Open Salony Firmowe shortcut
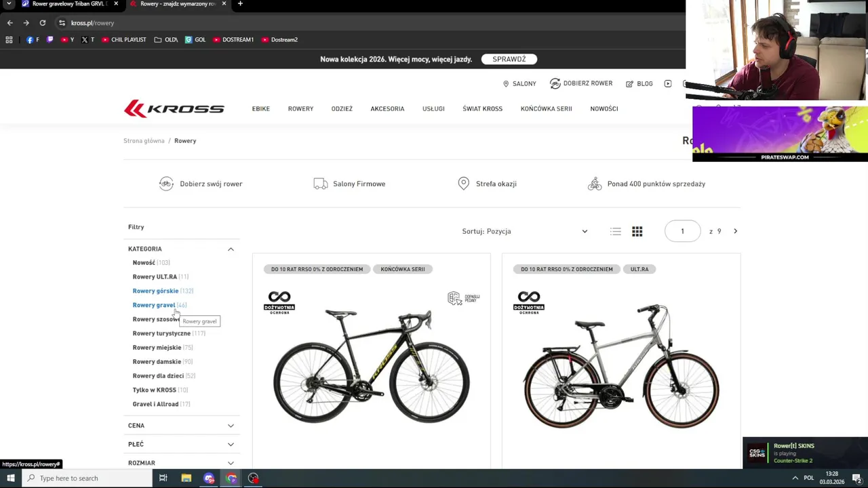This screenshot has width=868, height=488. pos(349,184)
